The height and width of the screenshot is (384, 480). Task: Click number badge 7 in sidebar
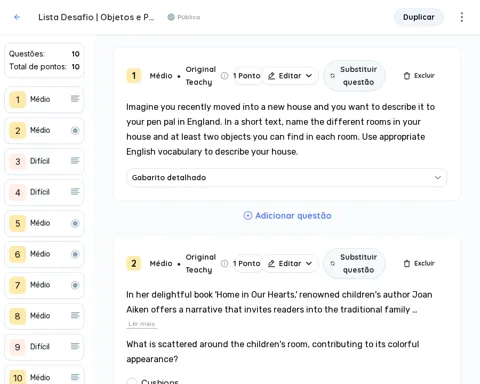17,285
